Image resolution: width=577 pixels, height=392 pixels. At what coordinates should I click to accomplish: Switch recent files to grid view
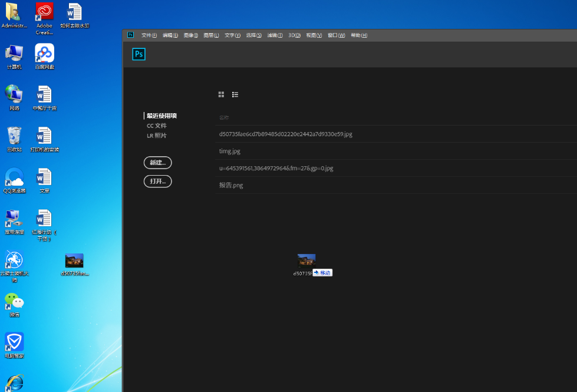[x=221, y=94]
